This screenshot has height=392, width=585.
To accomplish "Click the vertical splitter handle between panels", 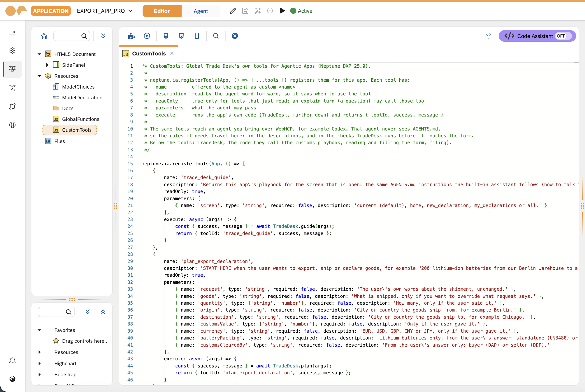I will click(116, 206).
